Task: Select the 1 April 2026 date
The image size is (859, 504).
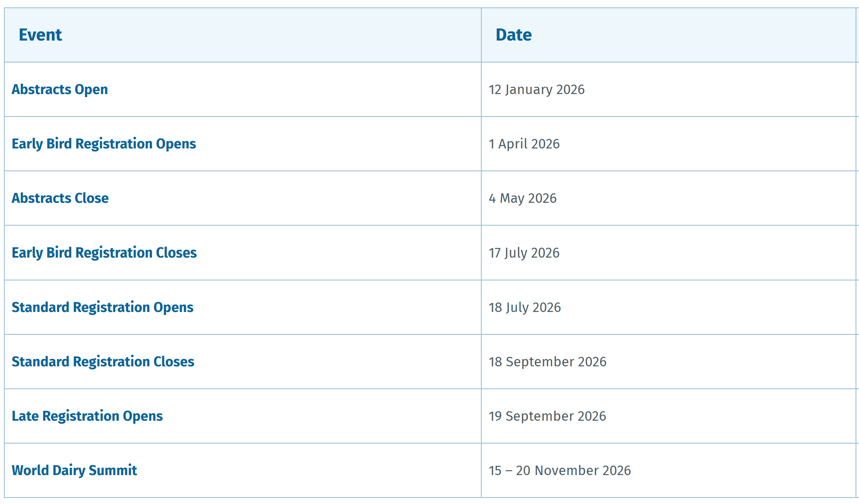Action: pos(524,144)
